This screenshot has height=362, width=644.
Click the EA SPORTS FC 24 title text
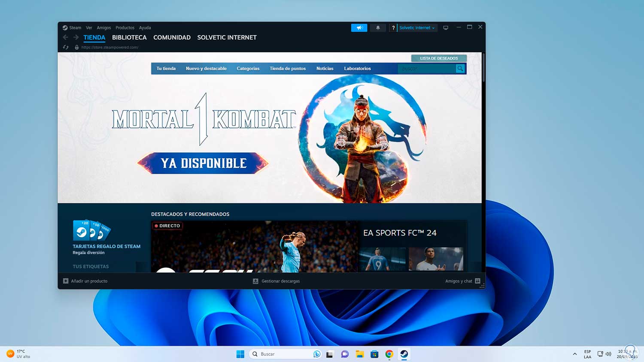(400, 233)
